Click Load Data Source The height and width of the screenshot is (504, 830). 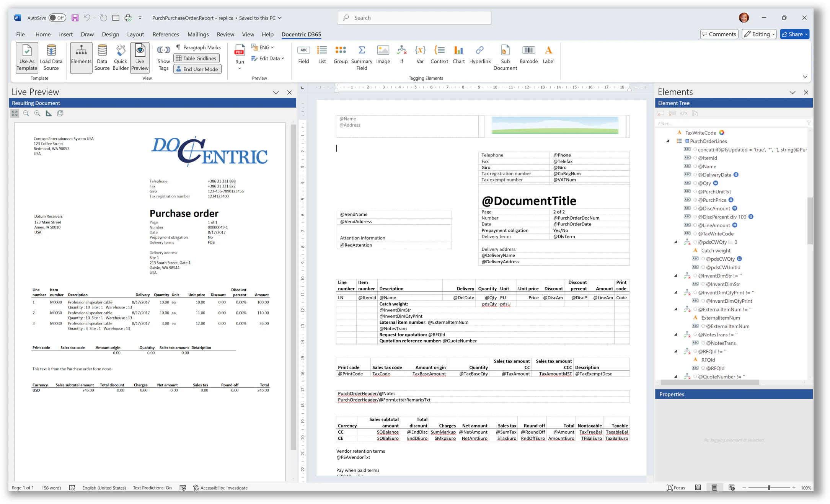pyautogui.click(x=51, y=57)
